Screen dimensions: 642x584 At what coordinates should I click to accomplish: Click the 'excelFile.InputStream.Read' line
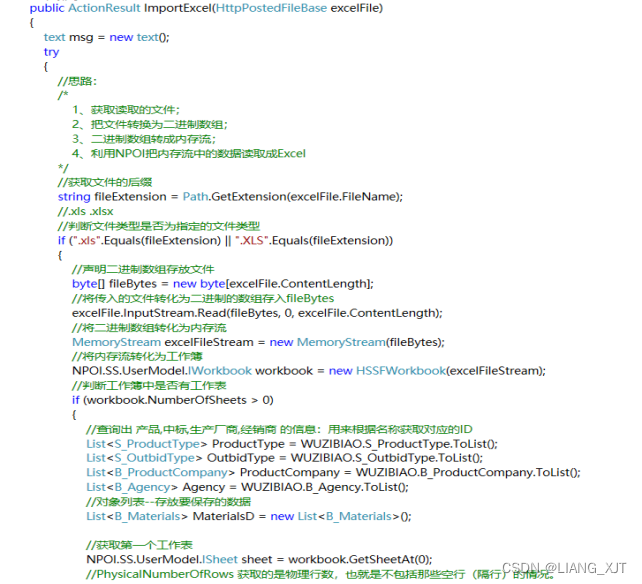257,313
